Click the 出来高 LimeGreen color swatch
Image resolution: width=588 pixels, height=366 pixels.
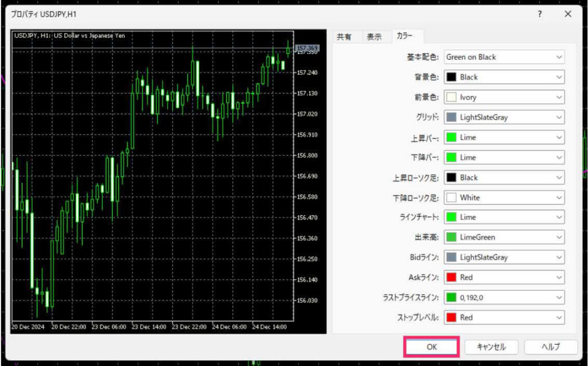tap(451, 237)
